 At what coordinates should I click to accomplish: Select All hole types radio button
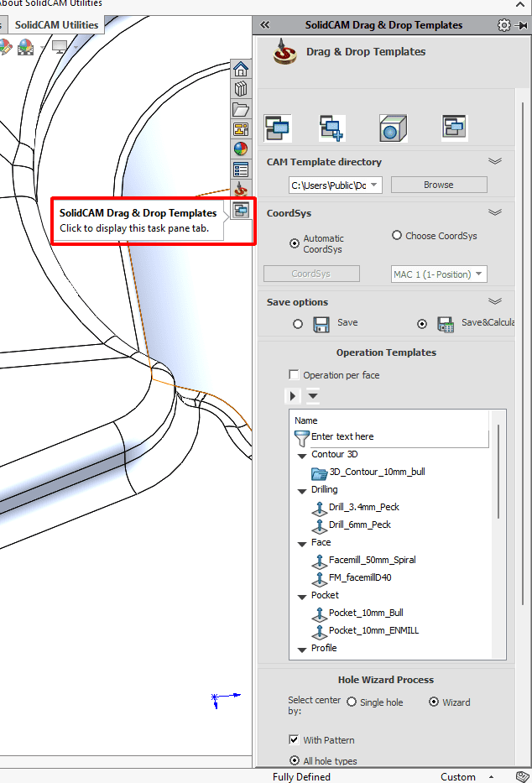[295, 760]
